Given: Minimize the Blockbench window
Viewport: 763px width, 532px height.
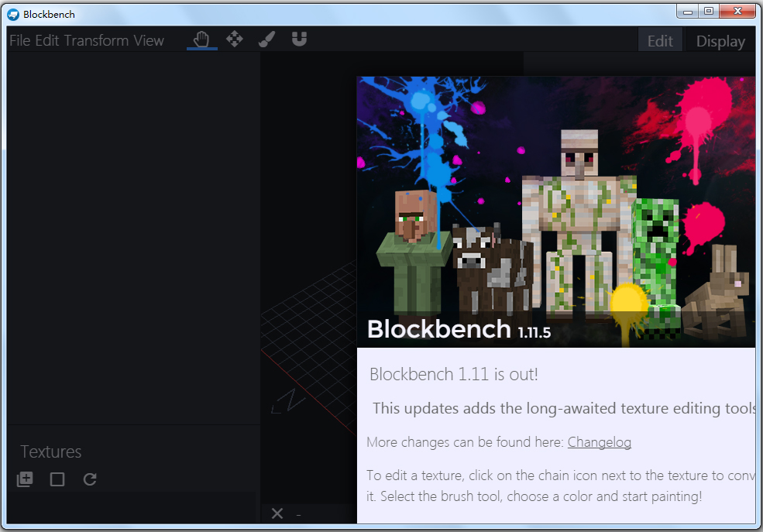Looking at the screenshot, I should (688, 11).
